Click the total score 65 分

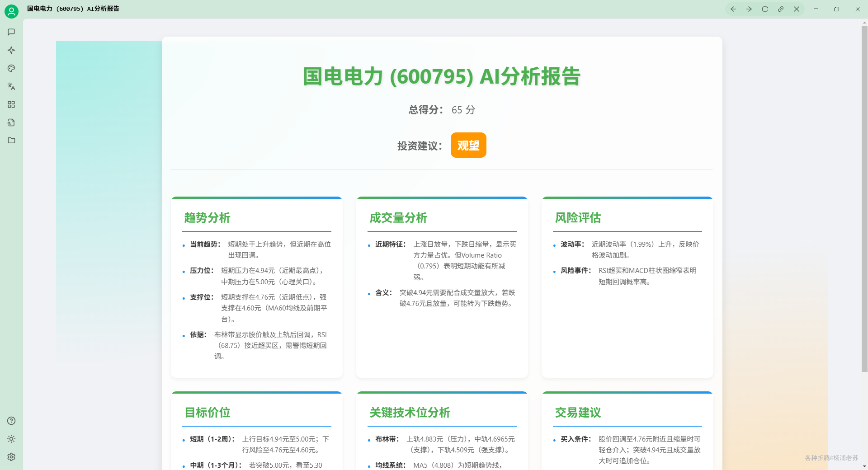(x=463, y=110)
